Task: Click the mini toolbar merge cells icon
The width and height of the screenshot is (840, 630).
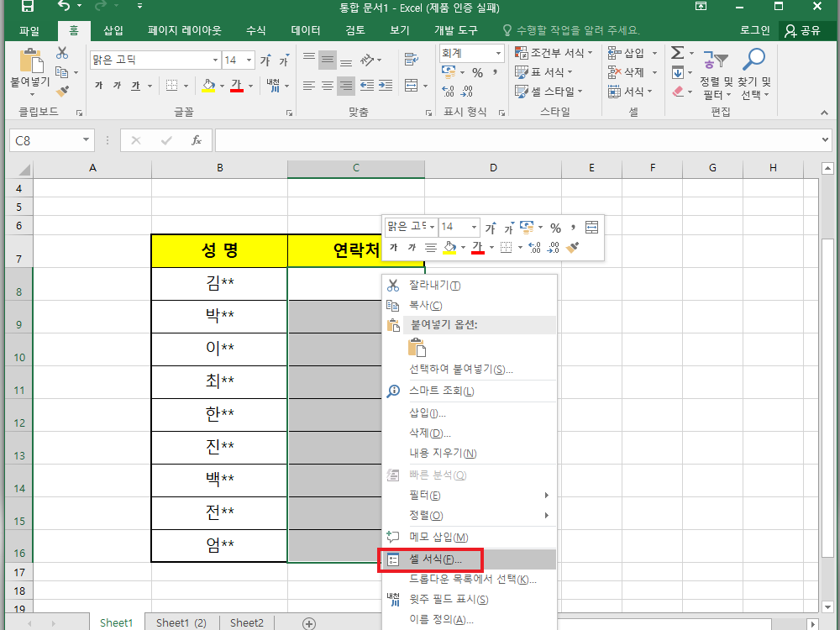Action: (x=591, y=227)
